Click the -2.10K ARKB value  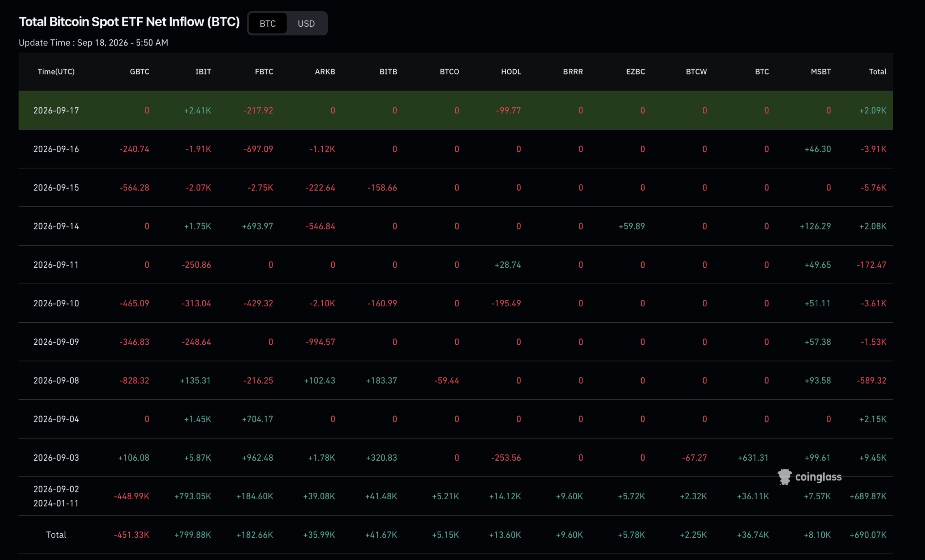(322, 303)
